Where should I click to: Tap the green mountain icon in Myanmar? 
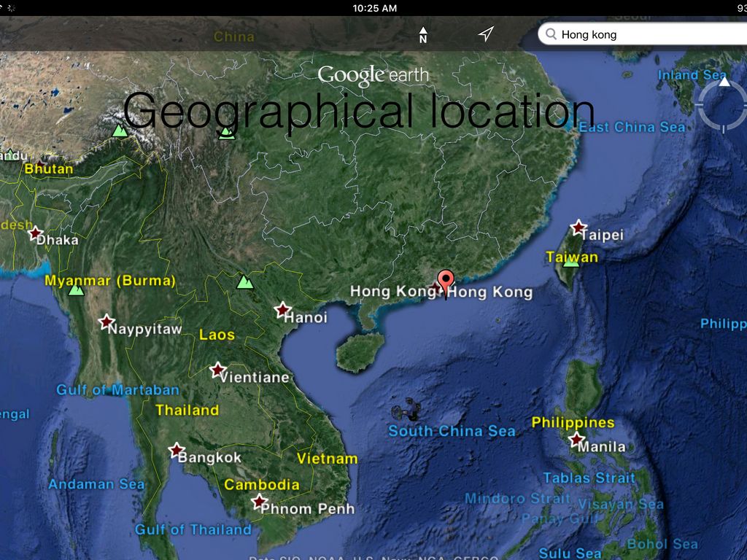pyautogui.click(x=76, y=289)
